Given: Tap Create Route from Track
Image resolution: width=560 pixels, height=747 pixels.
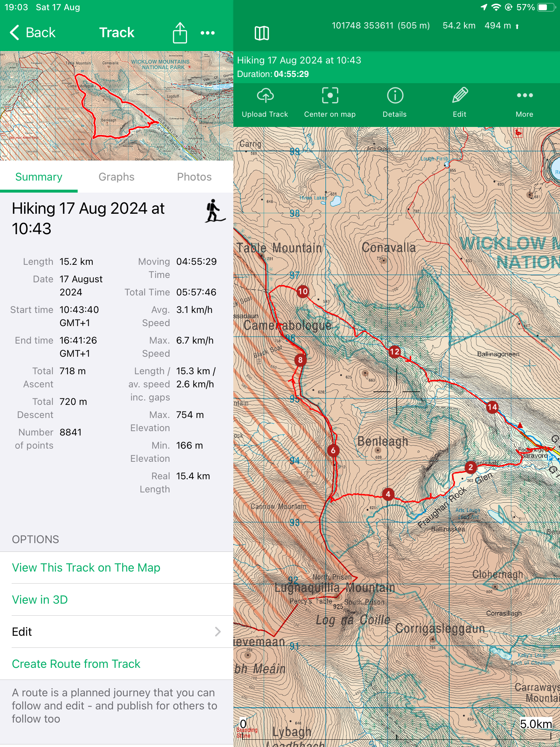Looking at the screenshot, I should pyautogui.click(x=76, y=664).
